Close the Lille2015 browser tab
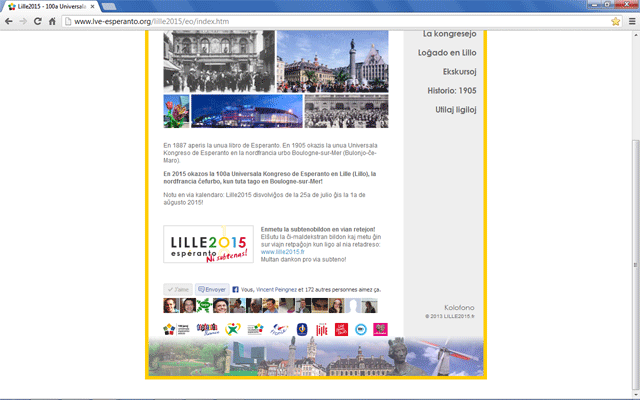Viewport: 640px width, 400px height. tap(92, 7)
